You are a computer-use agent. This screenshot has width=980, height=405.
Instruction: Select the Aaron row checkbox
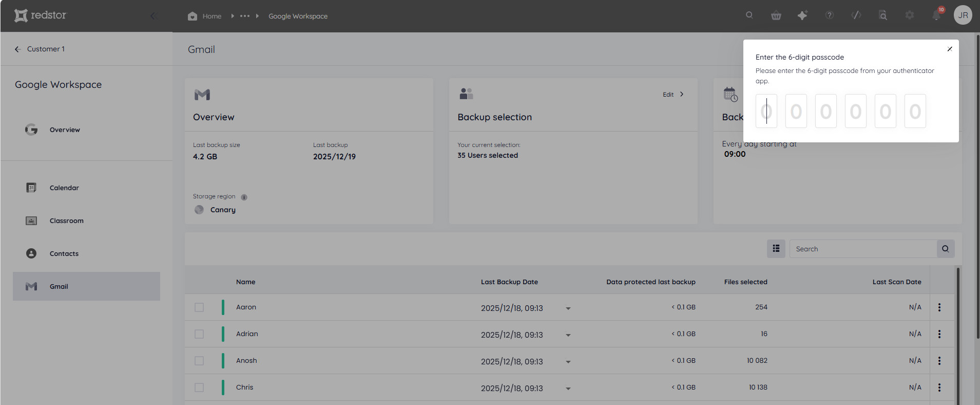point(199,307)
